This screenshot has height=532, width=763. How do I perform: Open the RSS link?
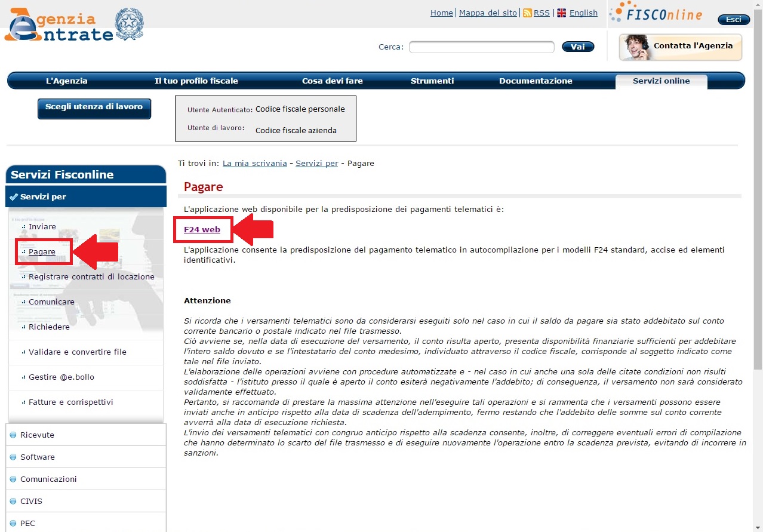(x=542, y=13)
